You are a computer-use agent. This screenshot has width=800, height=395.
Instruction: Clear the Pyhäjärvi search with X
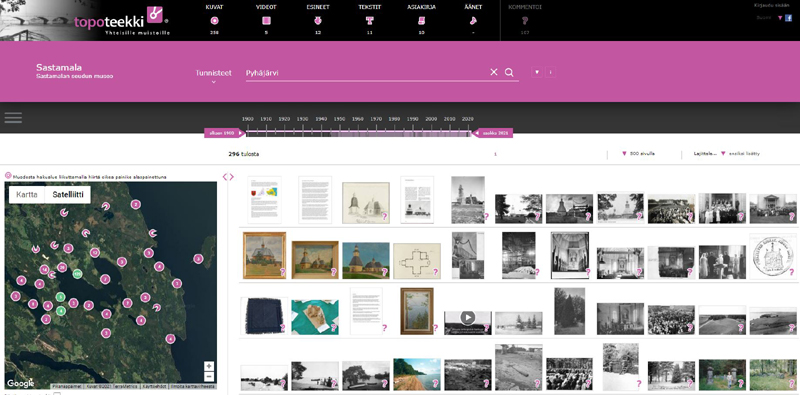click(493, 72)
